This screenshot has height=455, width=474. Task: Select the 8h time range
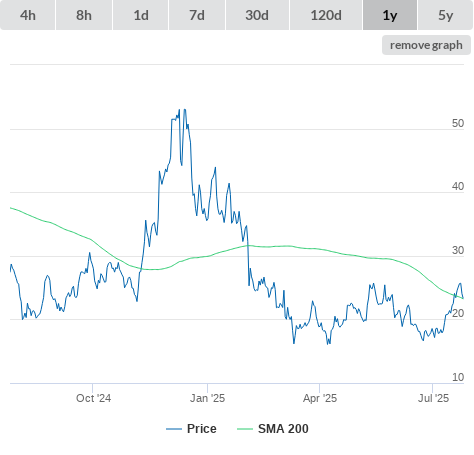coord(84,15)
